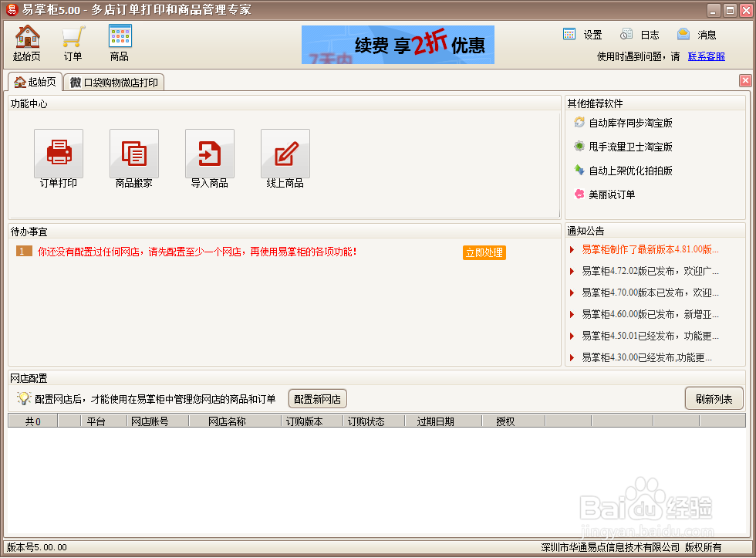This screenshot has width=756, height=558.
Task: Click the 导入商品 import icon
Action: point(210,154)
